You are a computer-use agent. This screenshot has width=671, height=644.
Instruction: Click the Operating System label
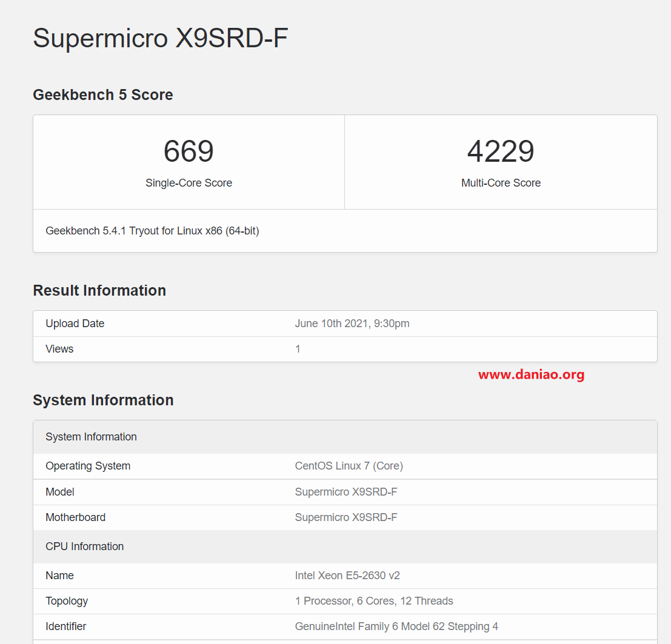(88, 466)
